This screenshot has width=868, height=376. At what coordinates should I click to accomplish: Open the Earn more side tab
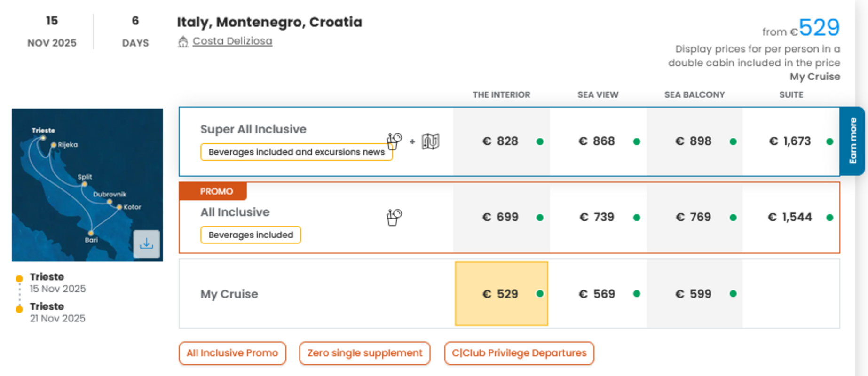coord(852,141)
